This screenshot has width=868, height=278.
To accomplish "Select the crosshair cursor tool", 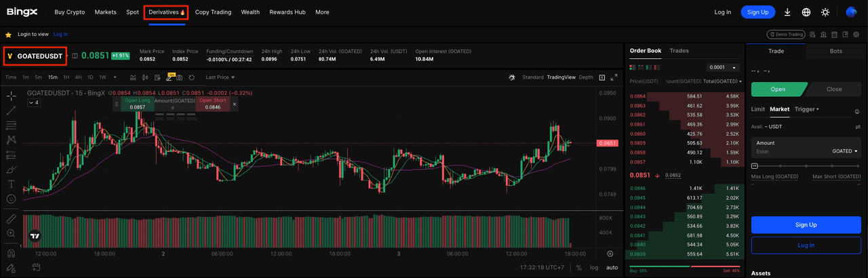I will tap(11, 96).
